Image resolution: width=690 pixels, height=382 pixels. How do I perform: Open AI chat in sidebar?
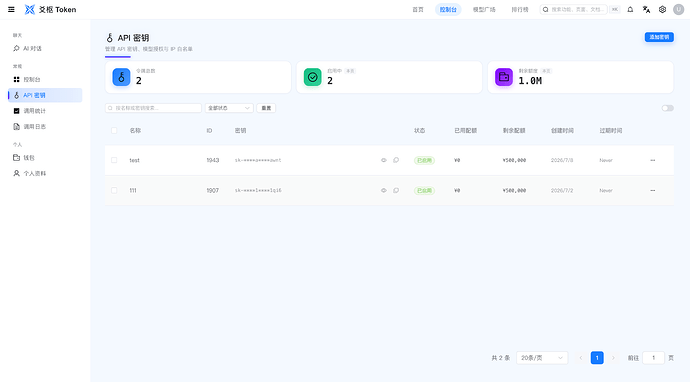pos(45,48)
